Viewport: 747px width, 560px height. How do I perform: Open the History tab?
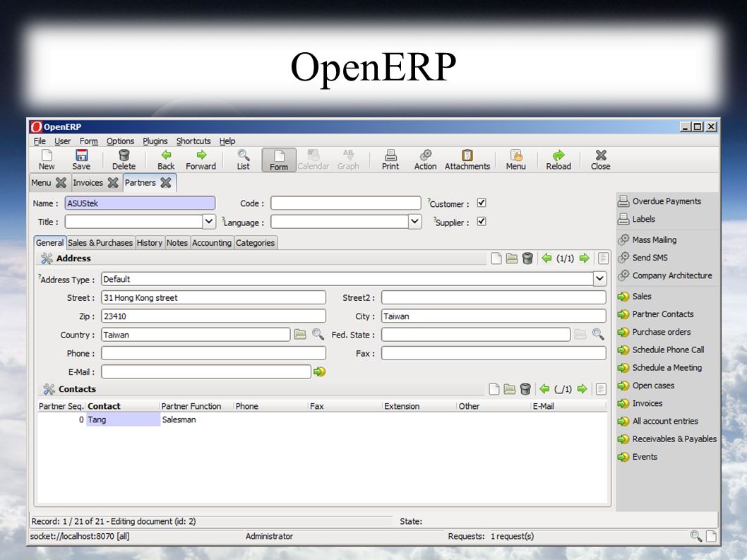tap(150, 243)
